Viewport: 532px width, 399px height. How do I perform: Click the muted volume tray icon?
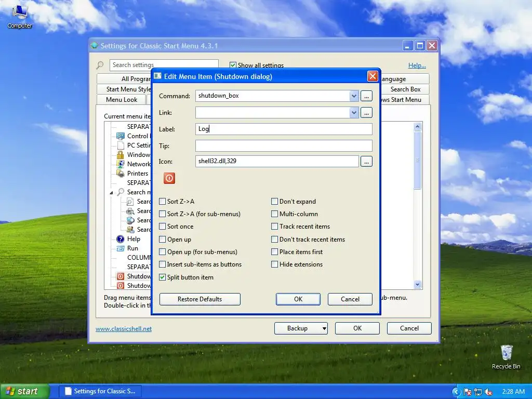click(x=488, y=392)
